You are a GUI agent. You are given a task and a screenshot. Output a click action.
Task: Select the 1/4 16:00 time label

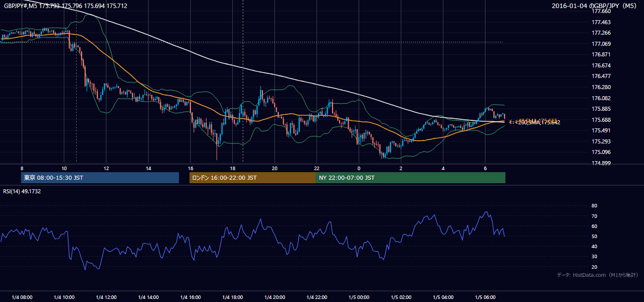(190, 297)
